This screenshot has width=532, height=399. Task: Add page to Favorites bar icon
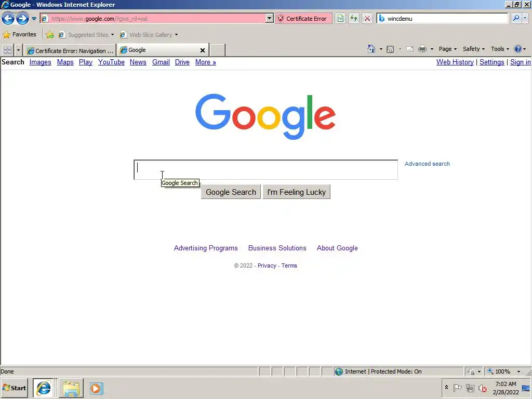coord(50,35)
